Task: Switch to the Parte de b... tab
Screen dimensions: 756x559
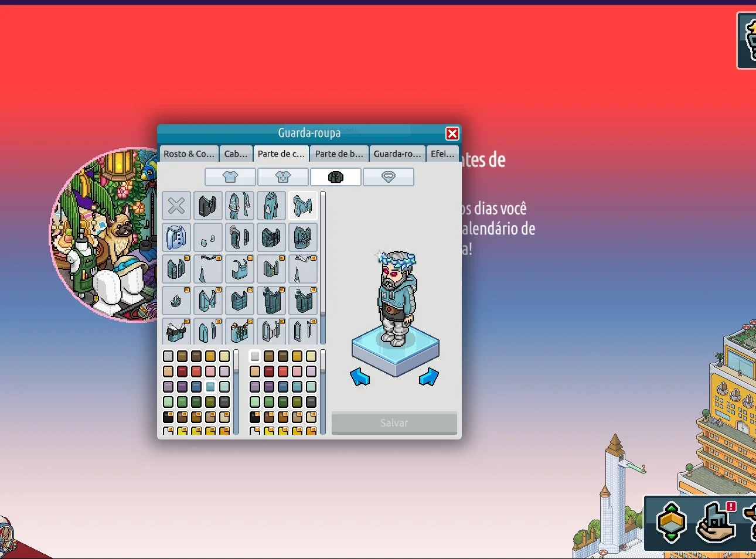Action: point(339,154)
